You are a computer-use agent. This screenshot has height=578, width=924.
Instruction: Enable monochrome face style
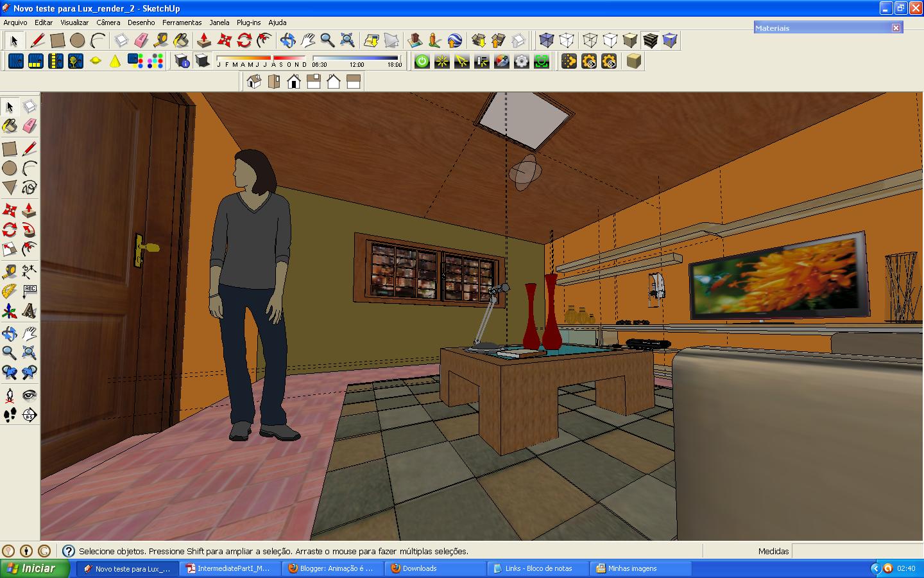point(669,40)
